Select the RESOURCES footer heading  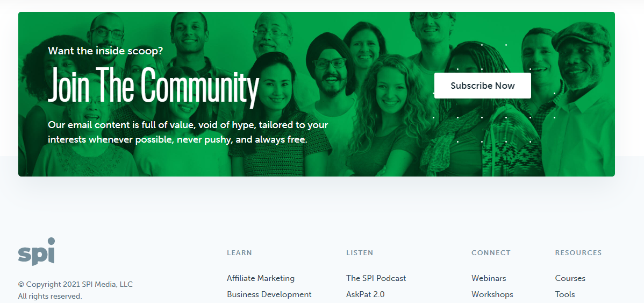578,253
